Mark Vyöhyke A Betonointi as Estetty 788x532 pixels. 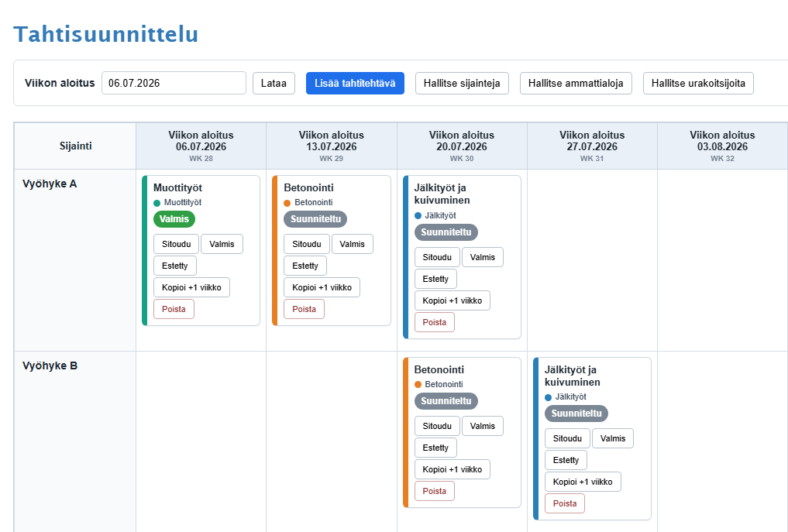tap(305, 266)
